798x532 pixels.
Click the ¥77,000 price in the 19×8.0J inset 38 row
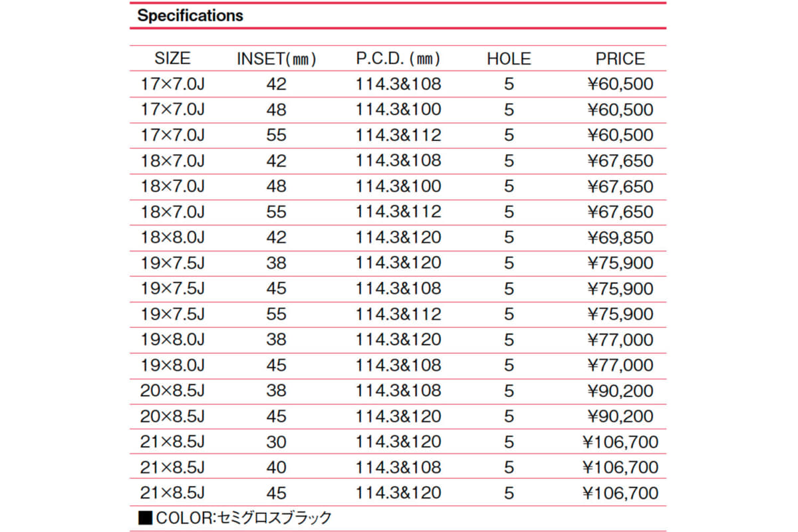[x=620, y=340]
